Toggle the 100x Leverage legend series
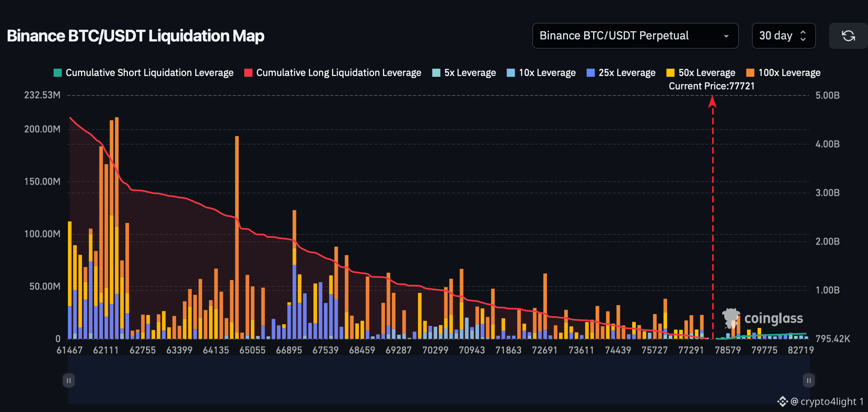 [784, 73]
